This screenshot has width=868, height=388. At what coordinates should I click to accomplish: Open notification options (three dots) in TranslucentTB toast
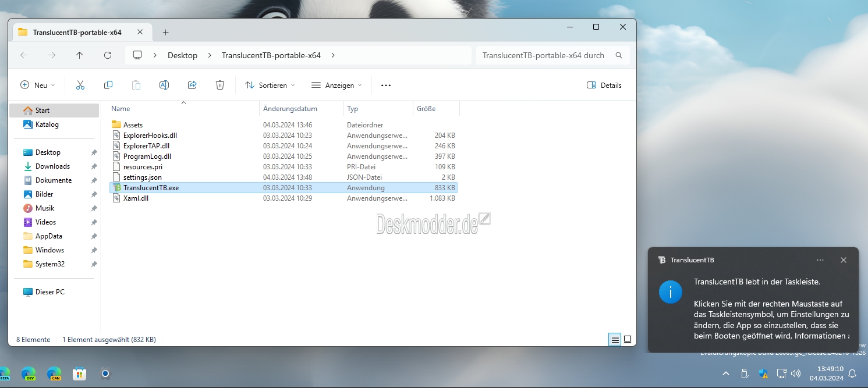[820, 260]
